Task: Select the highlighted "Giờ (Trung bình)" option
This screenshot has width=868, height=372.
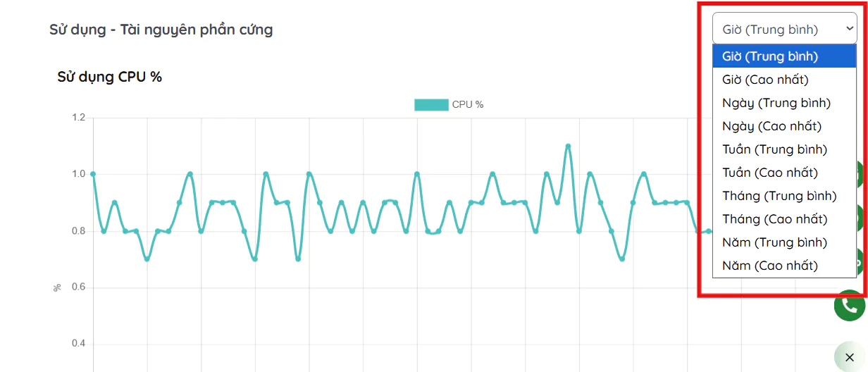Action: click(x=770, y=56)
